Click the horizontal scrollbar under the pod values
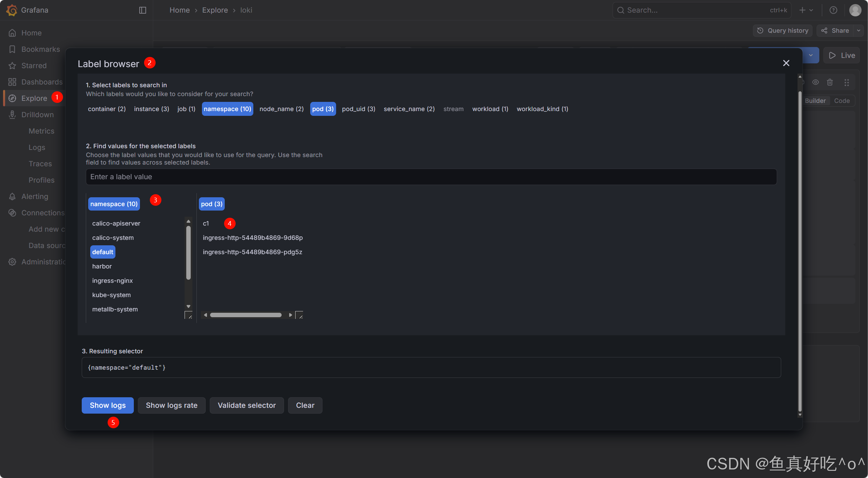868x478 pixels. click(246, 315)
